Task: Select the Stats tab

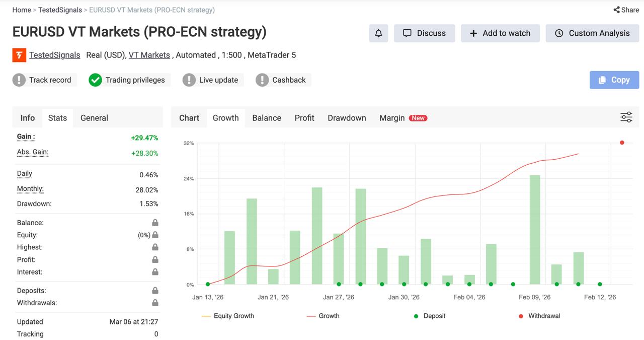Action: (x=57, y=118)
